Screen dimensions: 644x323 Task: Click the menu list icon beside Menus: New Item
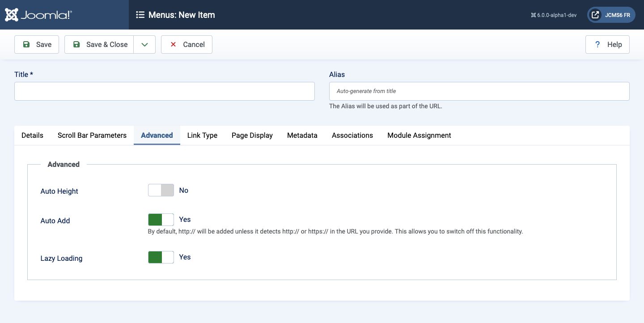140,15
